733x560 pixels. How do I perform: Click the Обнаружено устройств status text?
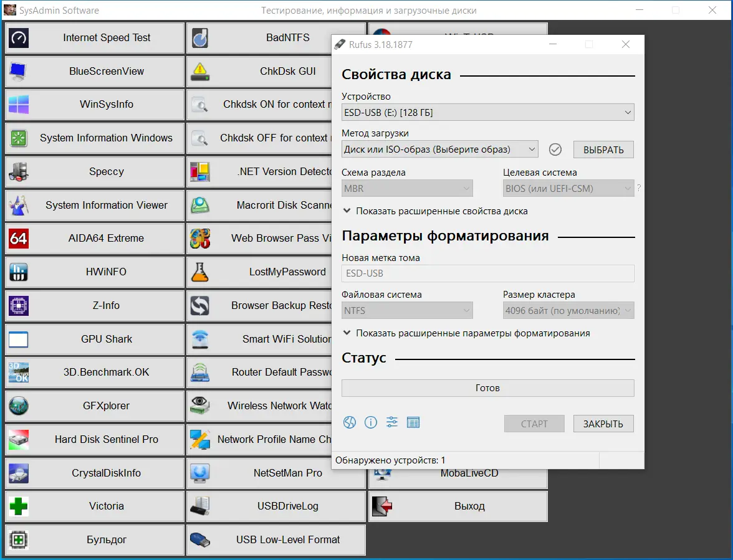(x=390, y=460)
